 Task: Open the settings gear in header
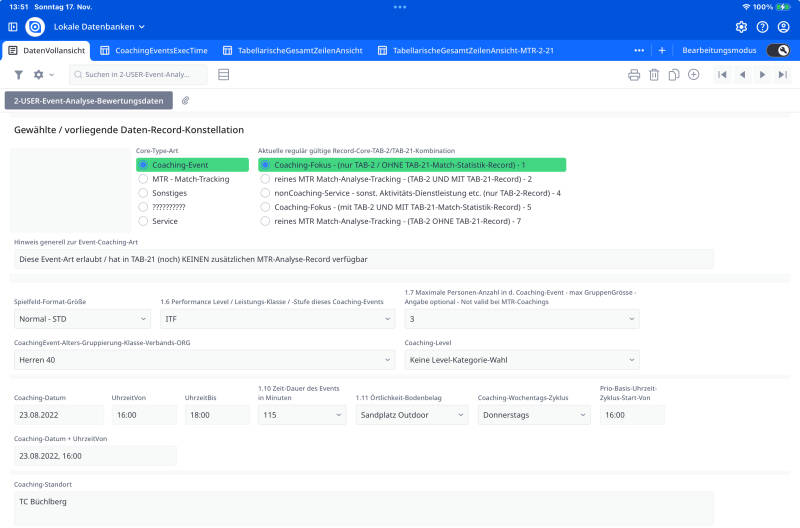coord(741,27)
